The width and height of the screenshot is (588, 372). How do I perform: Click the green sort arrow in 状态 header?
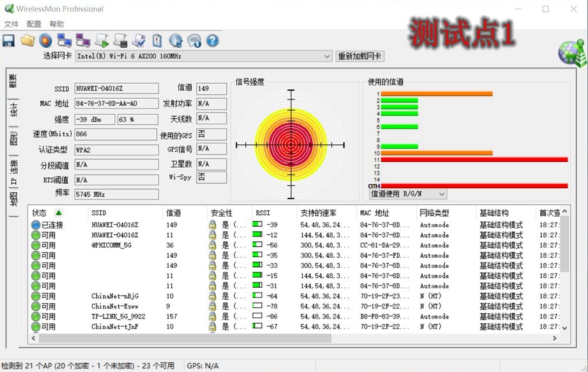click(58, 213)
